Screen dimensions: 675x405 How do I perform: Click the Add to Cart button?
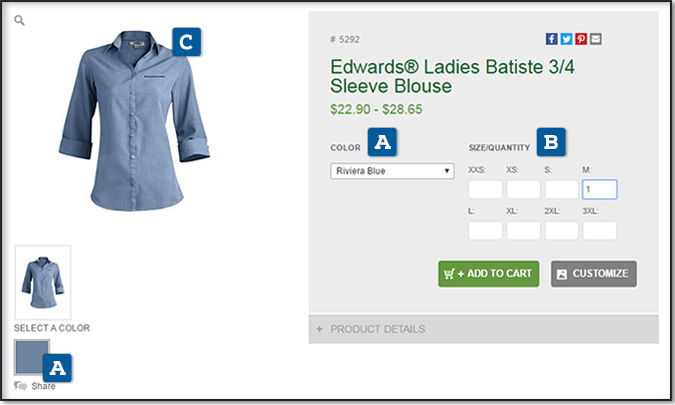click(488, 274)
